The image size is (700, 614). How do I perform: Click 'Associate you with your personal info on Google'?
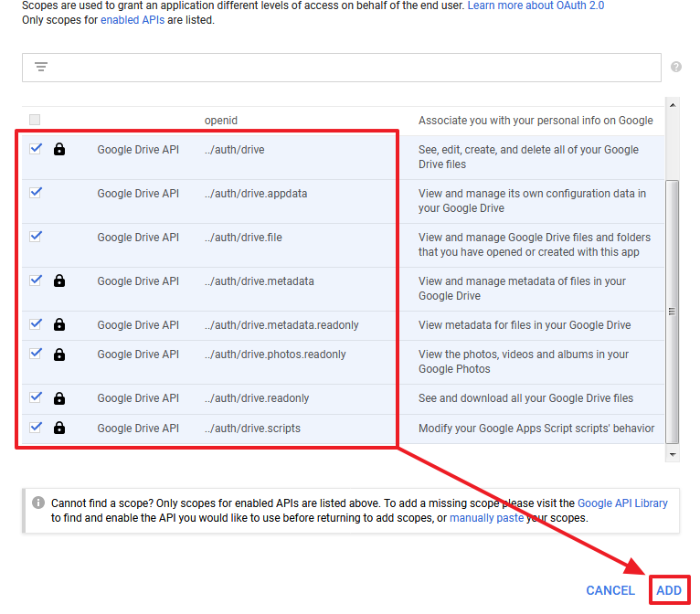pos(536,121)
